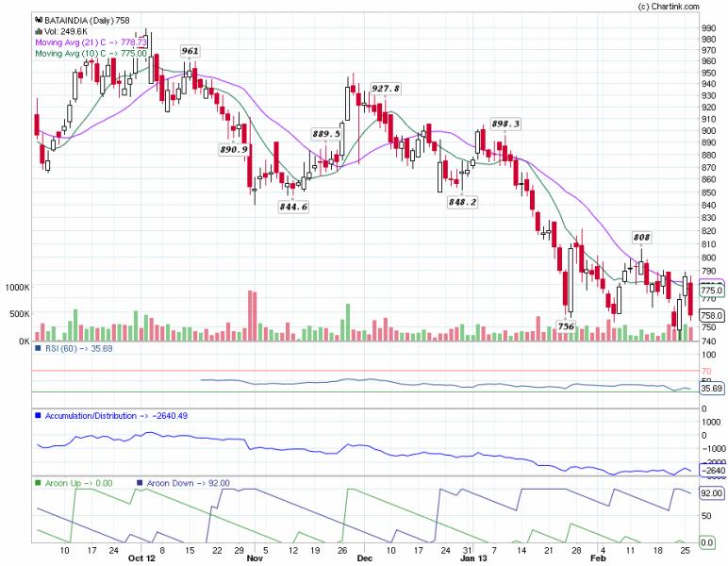Screen dimensions: 728x566
Task: Click the Accumulation/Distribution legend color square
Action: click(x=38, y=416)
